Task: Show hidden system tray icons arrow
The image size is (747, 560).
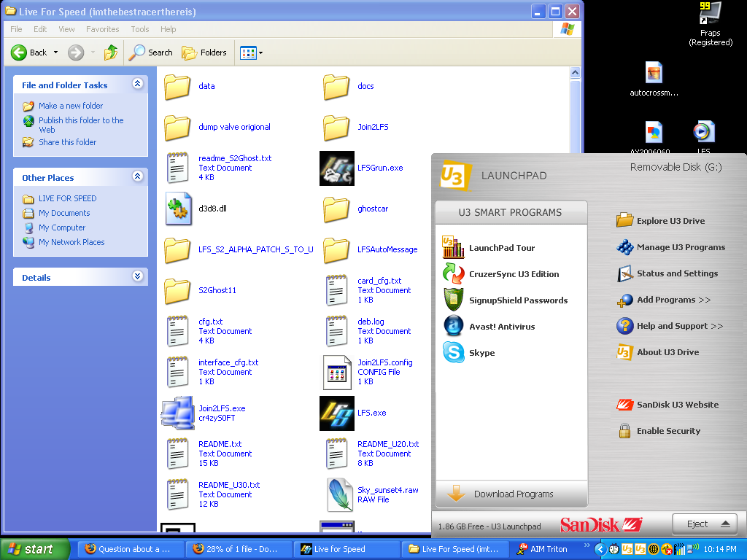Action: click(601, 550)
